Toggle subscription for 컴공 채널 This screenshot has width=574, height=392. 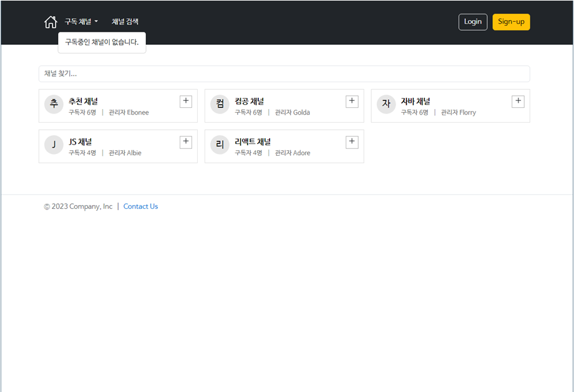click(x=351, y=100)
